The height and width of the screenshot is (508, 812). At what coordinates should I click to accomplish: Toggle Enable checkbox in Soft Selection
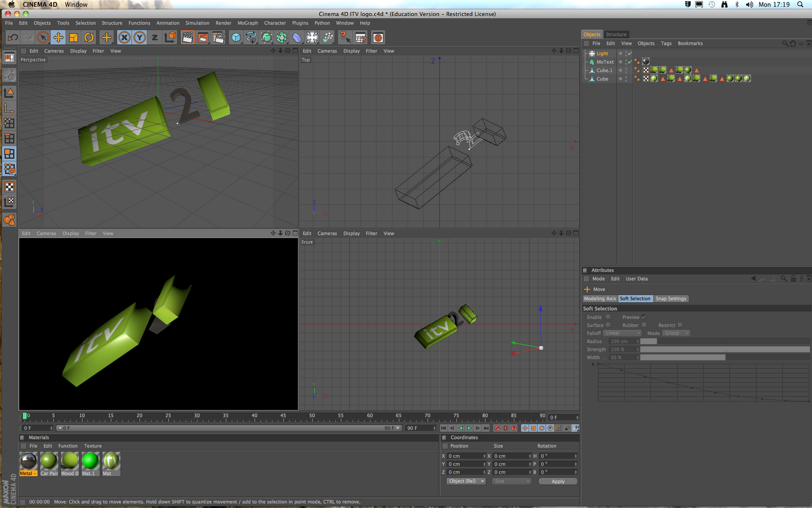608,317
